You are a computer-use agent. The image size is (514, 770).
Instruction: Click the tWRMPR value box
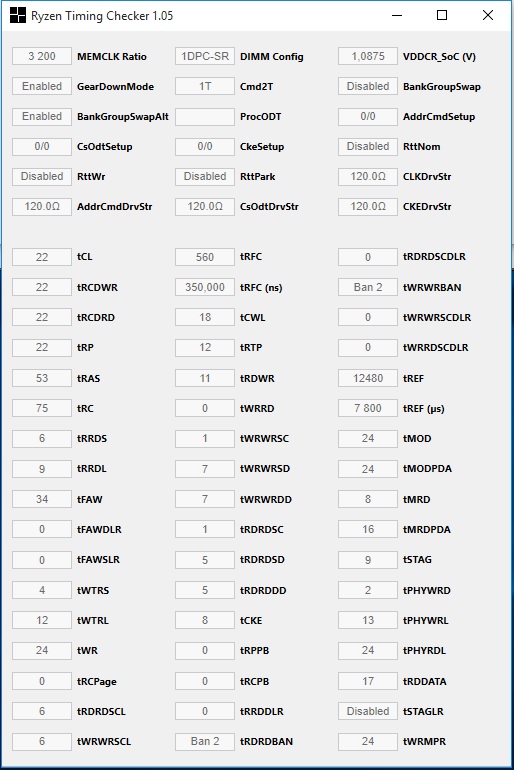[x=368, y=741]
